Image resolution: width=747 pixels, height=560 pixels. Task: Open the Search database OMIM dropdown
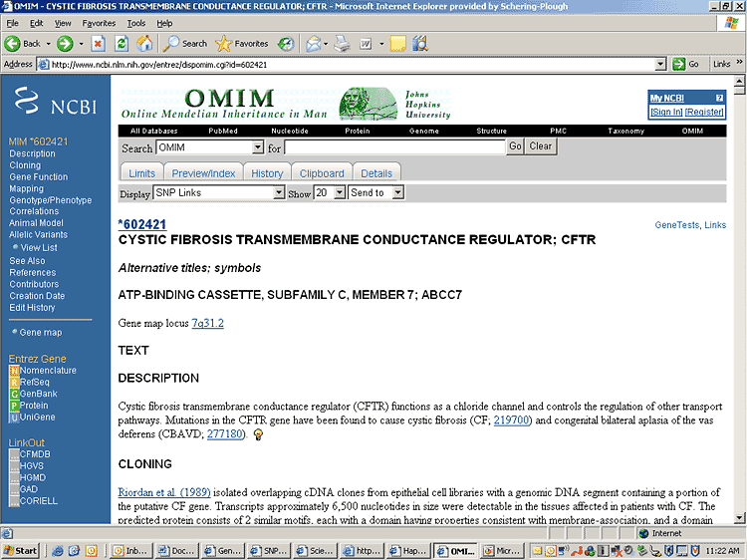pyautogui.click(x=258, y=147)
